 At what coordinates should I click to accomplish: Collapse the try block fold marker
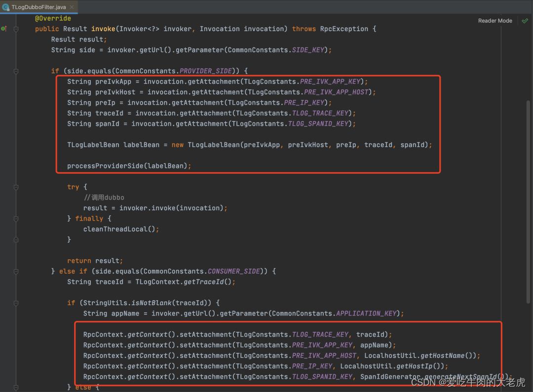click(x=16, y=187)
